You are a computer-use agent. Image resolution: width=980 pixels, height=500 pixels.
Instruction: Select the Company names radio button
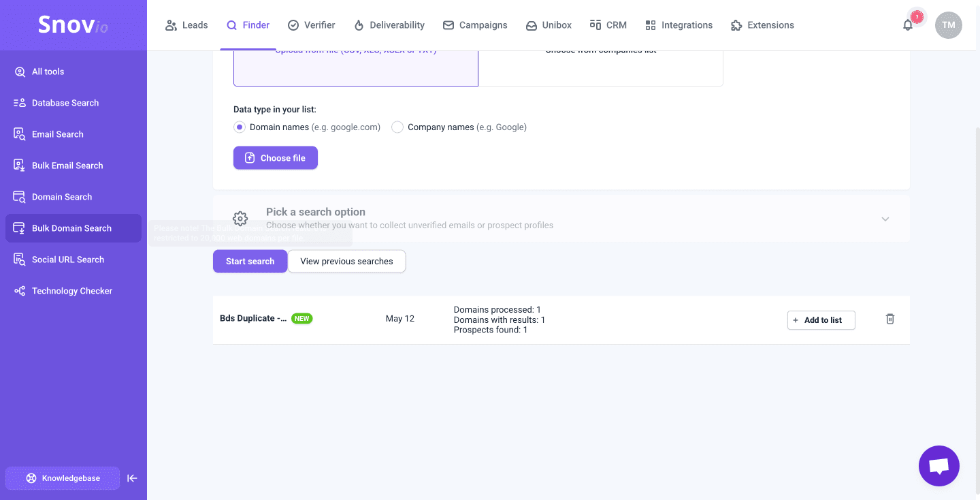(397, 127)
